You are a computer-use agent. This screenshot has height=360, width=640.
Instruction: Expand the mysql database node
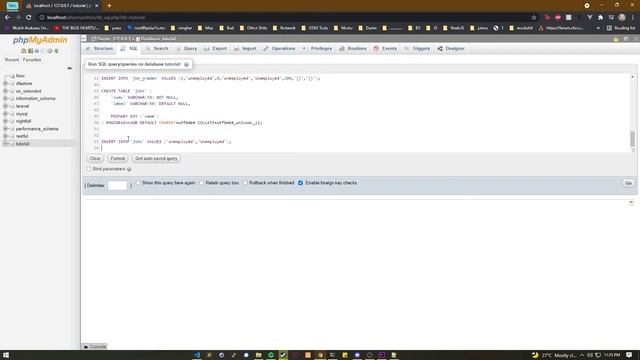pos(5,114)
